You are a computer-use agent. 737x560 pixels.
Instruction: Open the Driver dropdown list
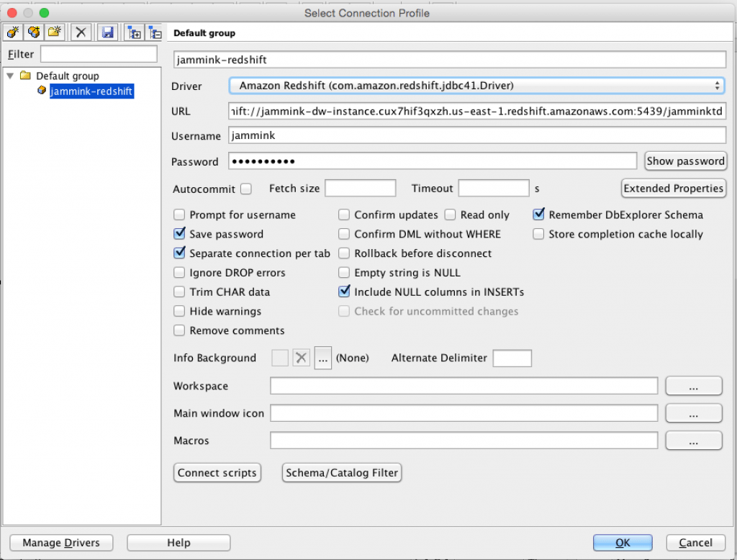click(476, 86)
